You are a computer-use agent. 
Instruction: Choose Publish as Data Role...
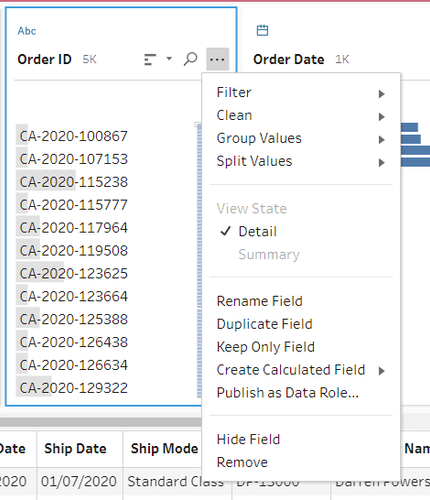(x=301, y=393)
